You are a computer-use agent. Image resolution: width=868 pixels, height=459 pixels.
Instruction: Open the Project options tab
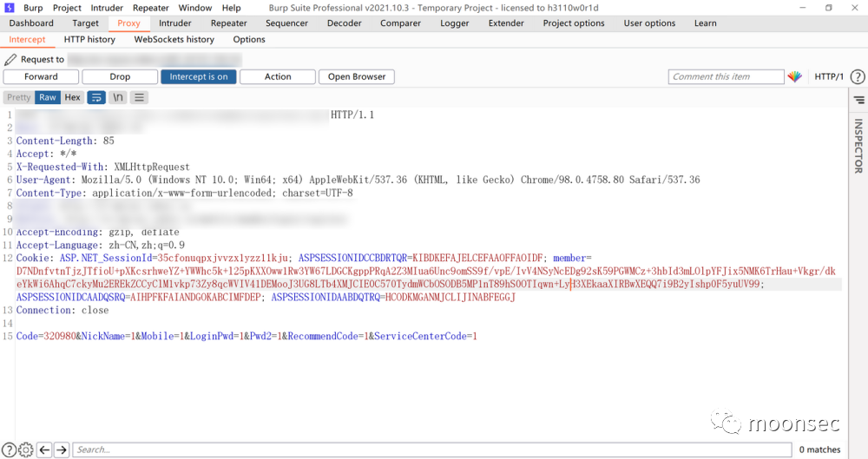574,23
